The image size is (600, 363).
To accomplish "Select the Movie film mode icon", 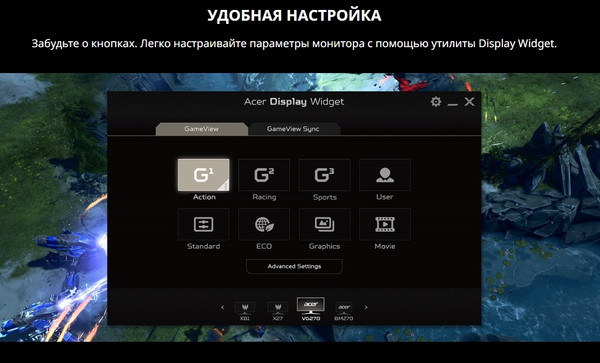I will point(385,224).
